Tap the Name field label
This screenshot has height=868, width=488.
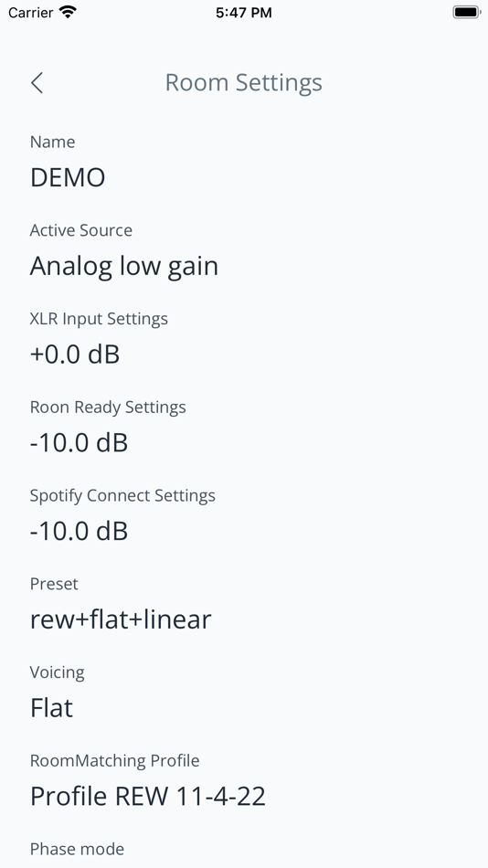53,142
